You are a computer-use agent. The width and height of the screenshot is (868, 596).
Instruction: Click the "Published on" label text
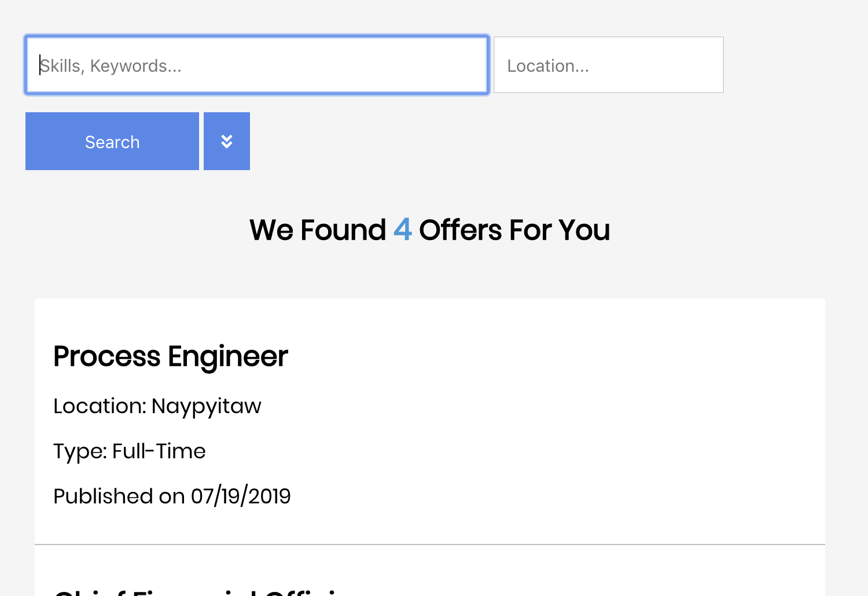coord(119,496)
